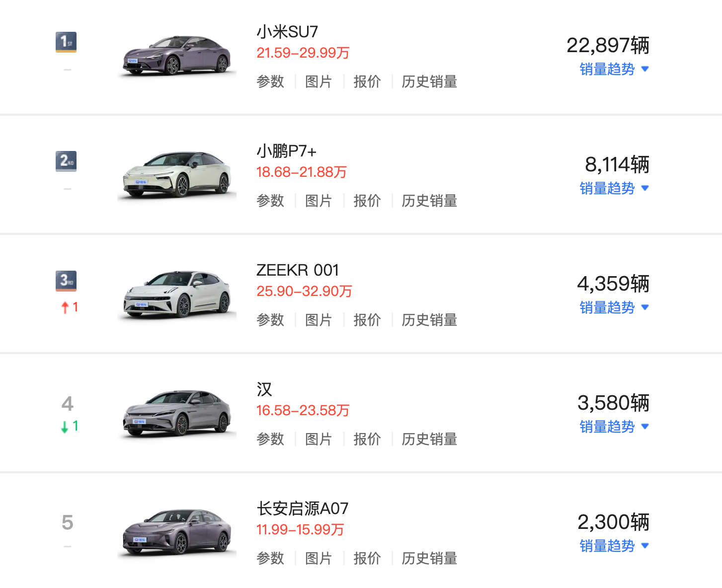View 历史销量 for 汉
Screen dimensions: 722x588
tap(429, 439)
